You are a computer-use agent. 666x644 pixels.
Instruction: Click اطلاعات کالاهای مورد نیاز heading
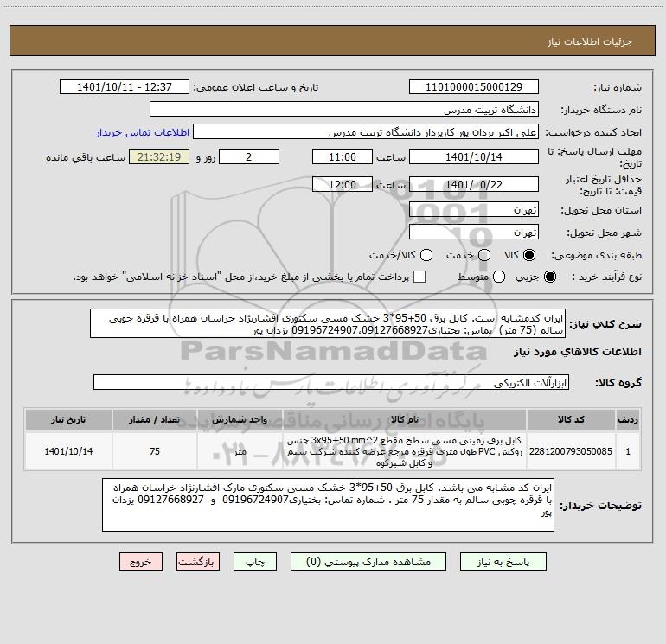coord(577,352)
